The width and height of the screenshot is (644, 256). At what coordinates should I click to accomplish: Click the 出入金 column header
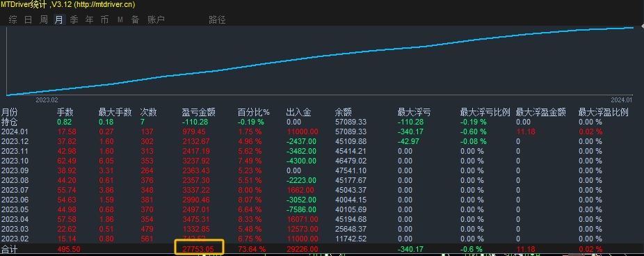(298, 112)
